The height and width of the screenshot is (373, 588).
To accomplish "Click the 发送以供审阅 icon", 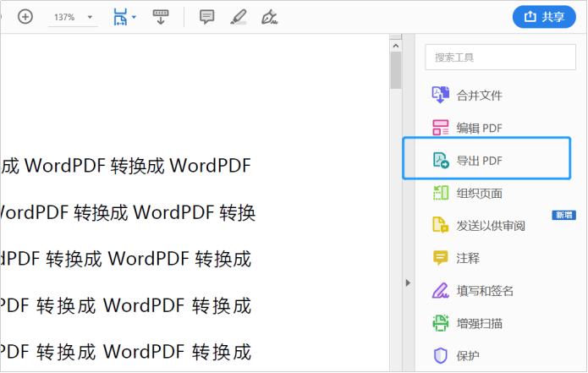I will click(440, 225).
